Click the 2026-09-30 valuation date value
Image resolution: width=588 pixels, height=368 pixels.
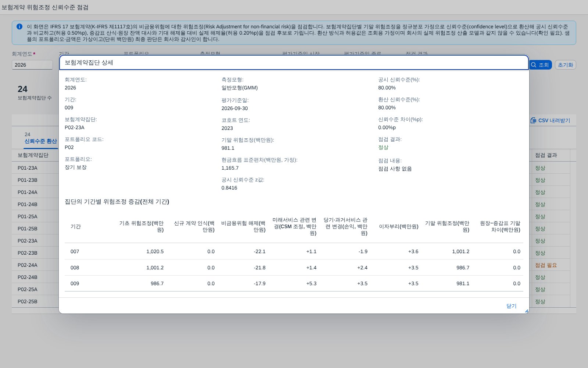pyautogui.click(x=234, y=108)
